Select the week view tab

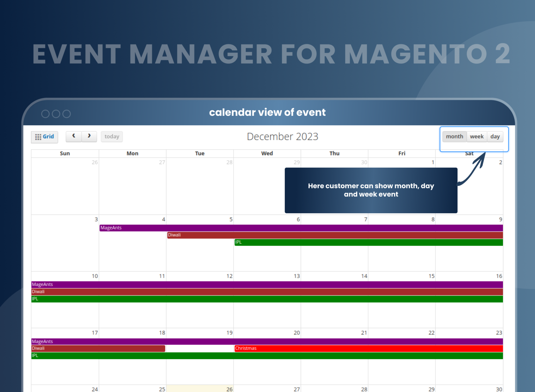pyautogui.click(x=477, y=137)
